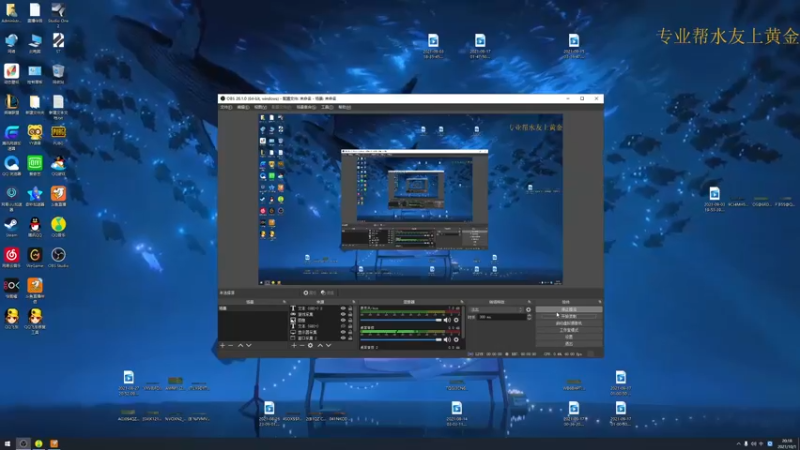Pop out the Scene Transitions dock panel
Screen dimensions: 800x450
pyautogui.click(x=529, y=302)
